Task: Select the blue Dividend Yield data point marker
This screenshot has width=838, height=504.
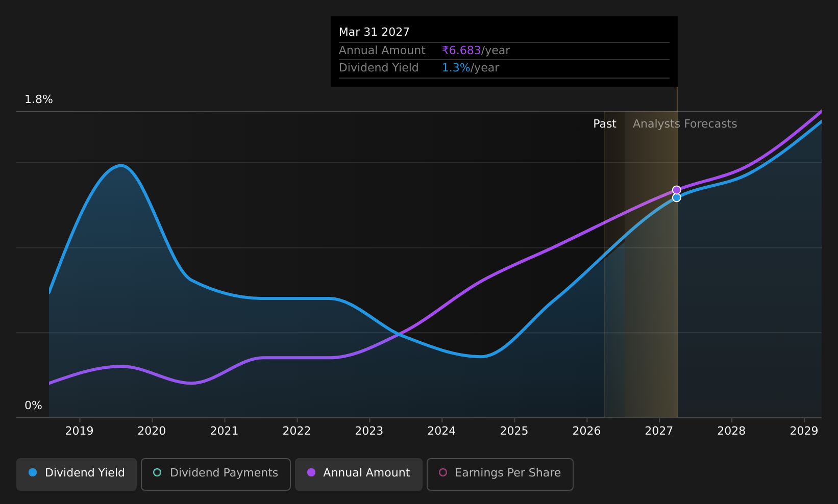Action: coord(676,197)
